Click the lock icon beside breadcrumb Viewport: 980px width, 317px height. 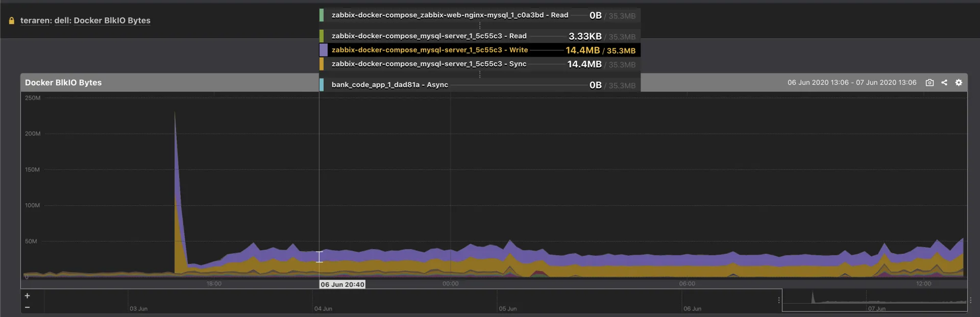[11, 21]
